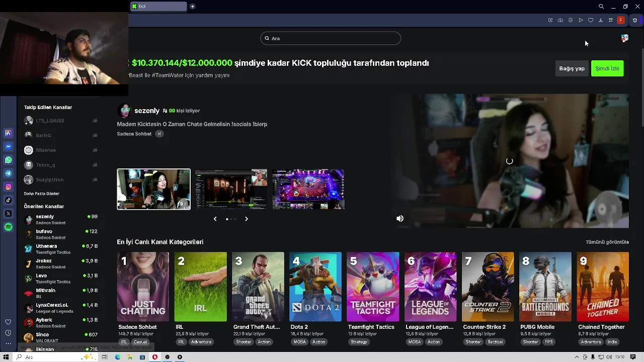Open bufavo in recommended channels
Image resolution: width=644 pixels, height=362 pixels.
60,234
